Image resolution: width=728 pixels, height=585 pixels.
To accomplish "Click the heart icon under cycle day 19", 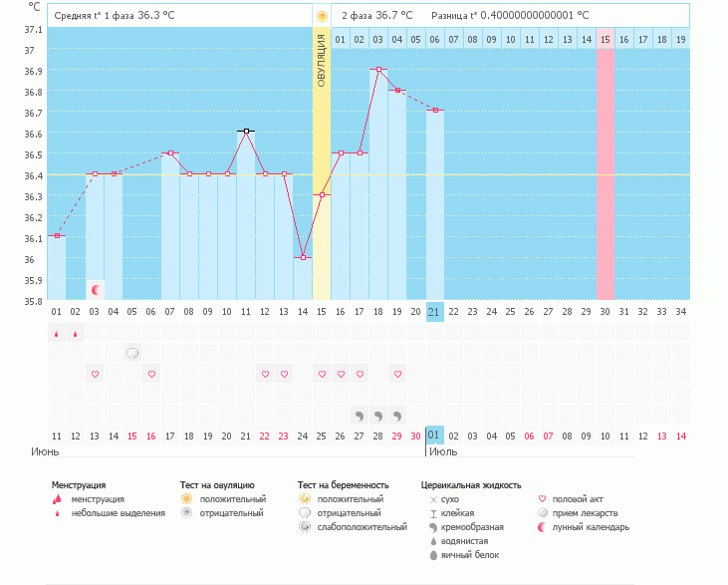I will tap(397, 375).
